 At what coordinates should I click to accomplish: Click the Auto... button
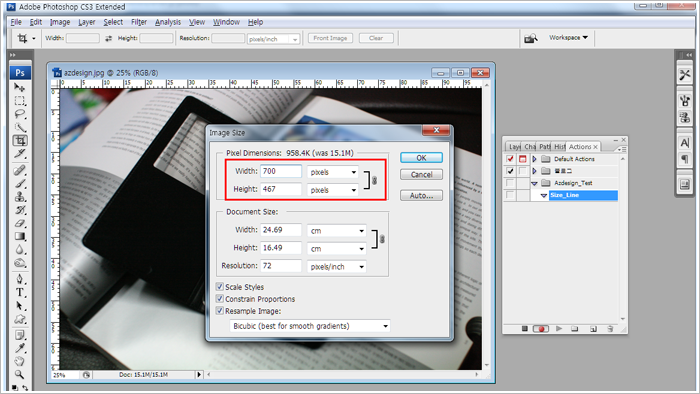click(421, 195)
